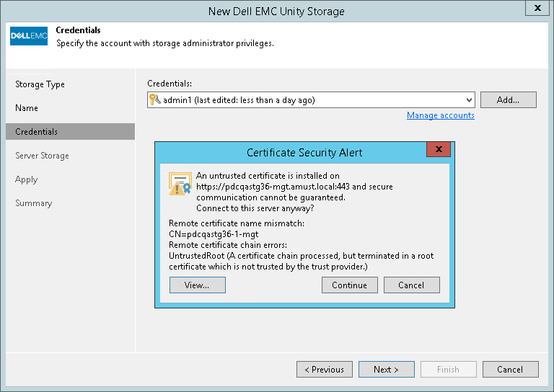Image resolution: width=554 pixels, height=392 pixels.
Task: Continue connecting despite certificate alert
Action: (349, 285)
